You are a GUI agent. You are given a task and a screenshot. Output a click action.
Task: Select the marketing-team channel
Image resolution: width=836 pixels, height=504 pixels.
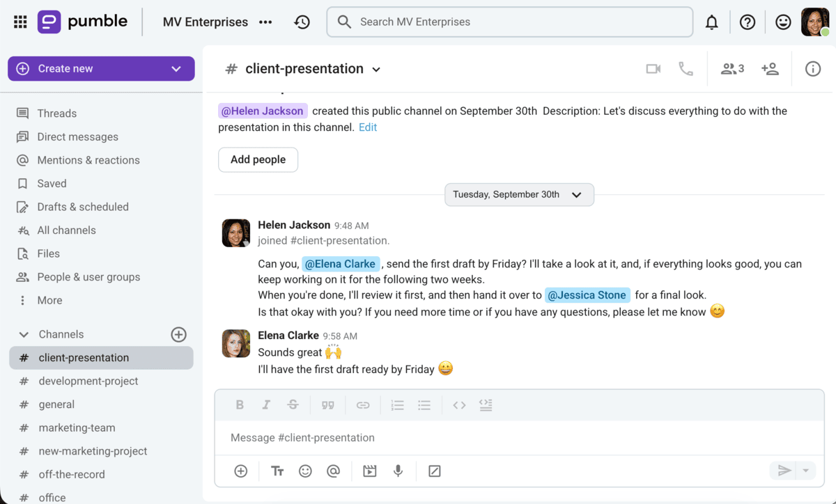[x=77, y=428]
